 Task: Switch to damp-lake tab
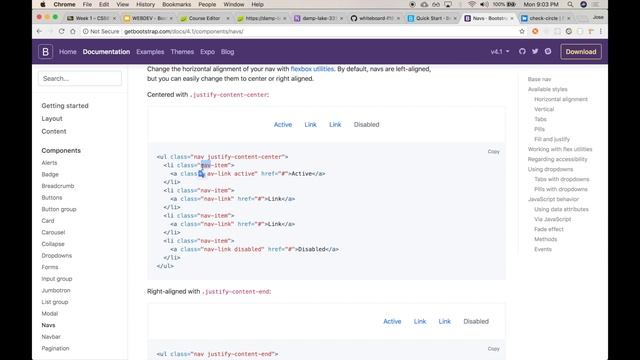coord(319,18)
